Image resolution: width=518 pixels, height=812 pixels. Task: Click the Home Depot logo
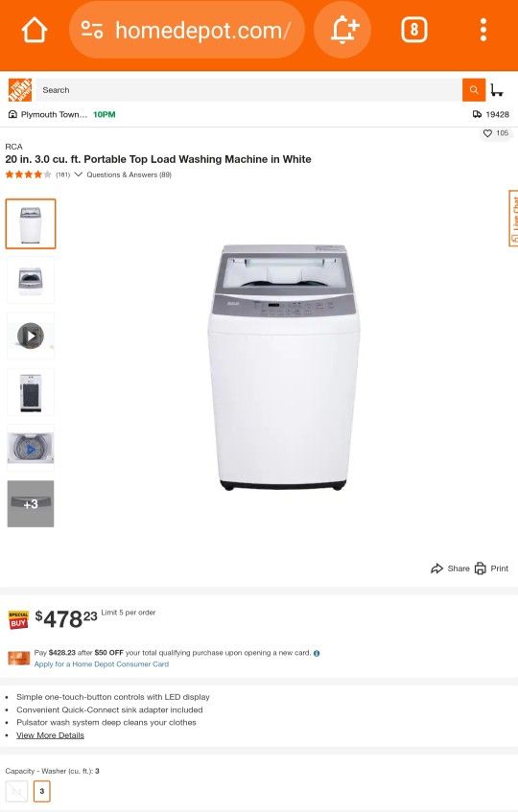[20, 90]
